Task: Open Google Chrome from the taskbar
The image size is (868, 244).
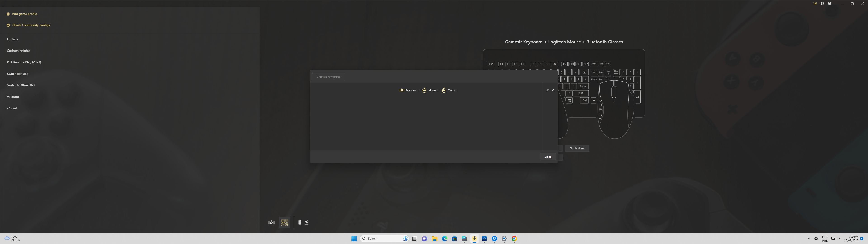Action: pos(514,239)
